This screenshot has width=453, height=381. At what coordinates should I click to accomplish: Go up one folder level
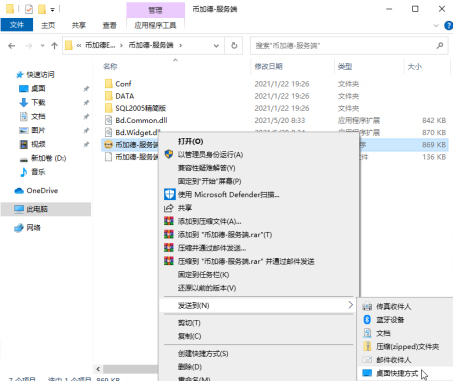[x=54, y=46]
